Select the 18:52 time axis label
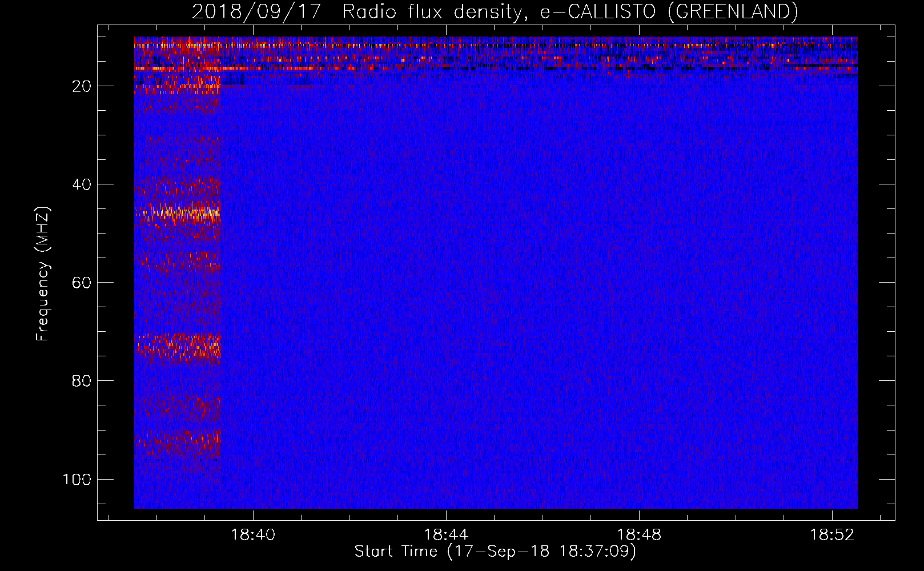Viewport: 924px width, 571px height. 832,534
